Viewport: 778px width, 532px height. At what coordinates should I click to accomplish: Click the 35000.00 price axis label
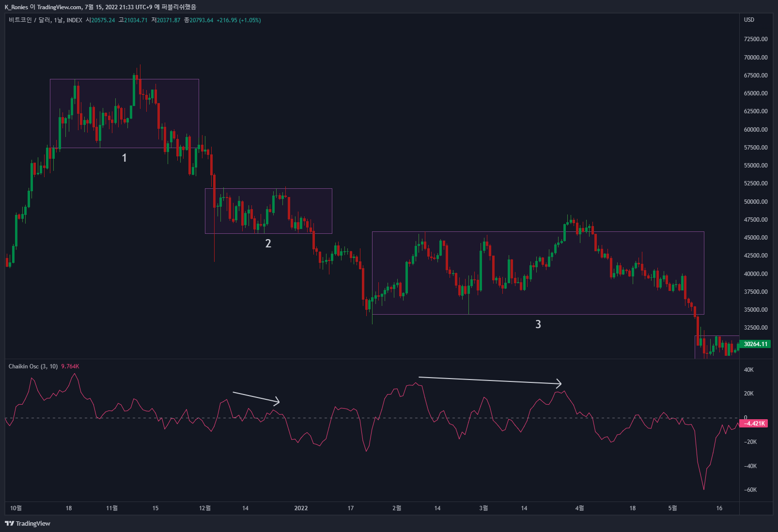[756, 310]
